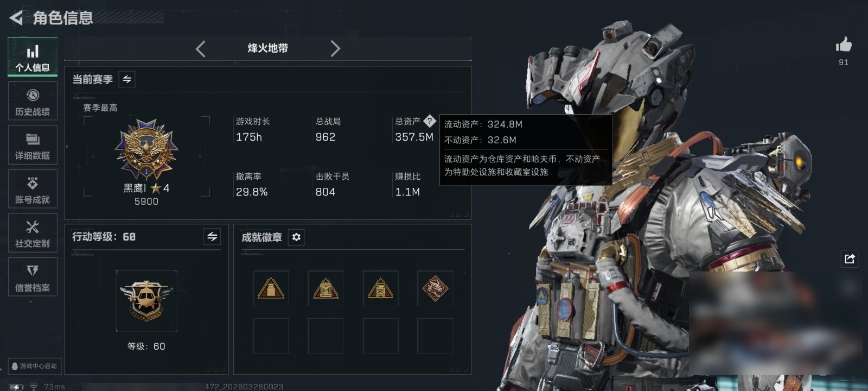Open the 账号成就 tab
Image resolution: width=868 pixels, height=391 pixels.
tap(33, 190)
